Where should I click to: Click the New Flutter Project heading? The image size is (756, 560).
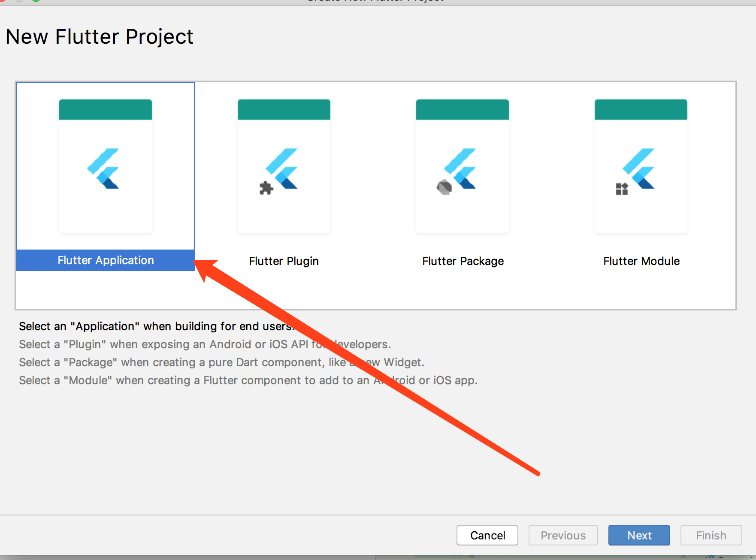click(x=100, y=37)
